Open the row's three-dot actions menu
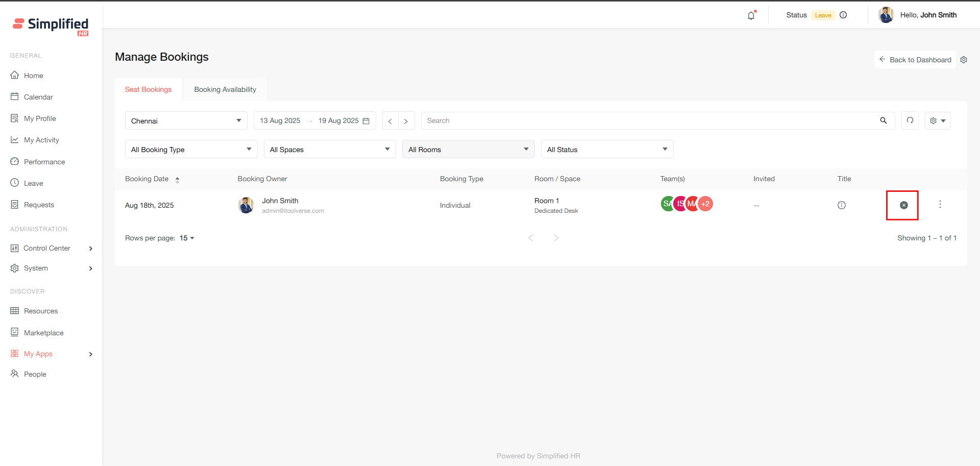 pyautogui.click(x=940, y=204)
